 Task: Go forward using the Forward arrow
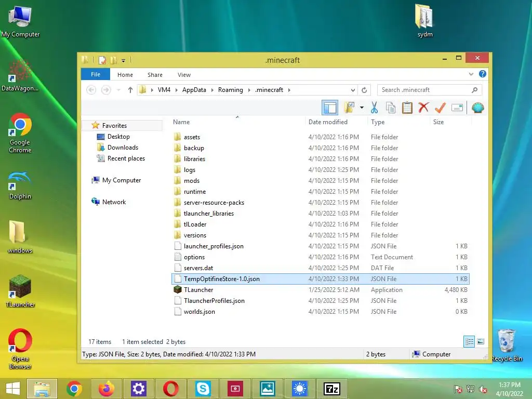click(x=106, y=90)
